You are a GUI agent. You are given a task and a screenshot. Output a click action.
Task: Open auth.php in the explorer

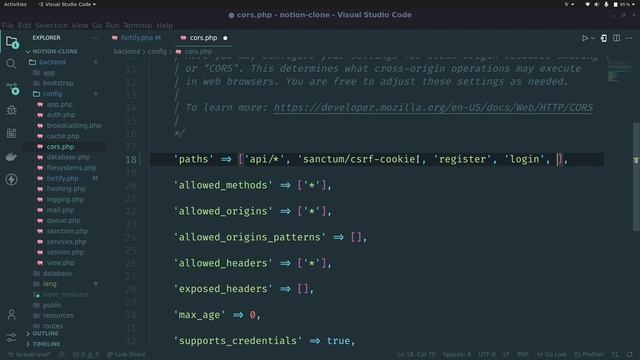60,115
